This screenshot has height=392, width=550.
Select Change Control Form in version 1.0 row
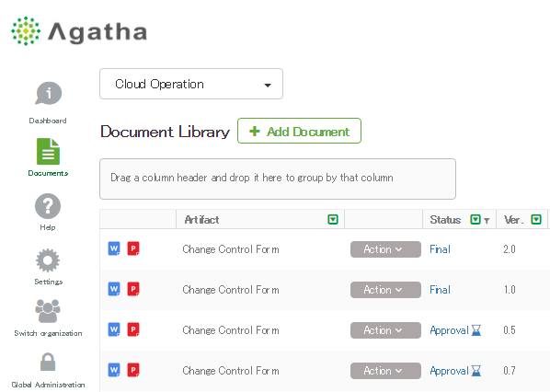[231, 290]
